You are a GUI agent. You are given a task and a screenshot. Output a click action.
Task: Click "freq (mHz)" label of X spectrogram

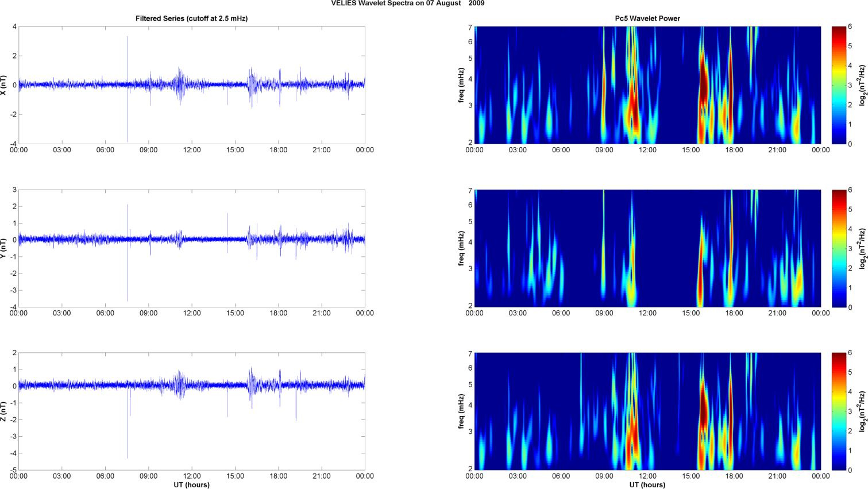tap(461, 85)
